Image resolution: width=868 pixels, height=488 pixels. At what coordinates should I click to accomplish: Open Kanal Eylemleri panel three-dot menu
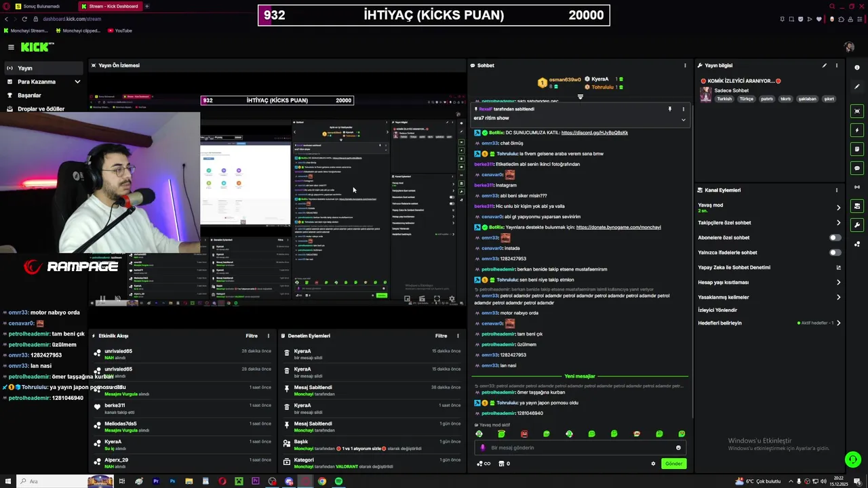point(836,190)
